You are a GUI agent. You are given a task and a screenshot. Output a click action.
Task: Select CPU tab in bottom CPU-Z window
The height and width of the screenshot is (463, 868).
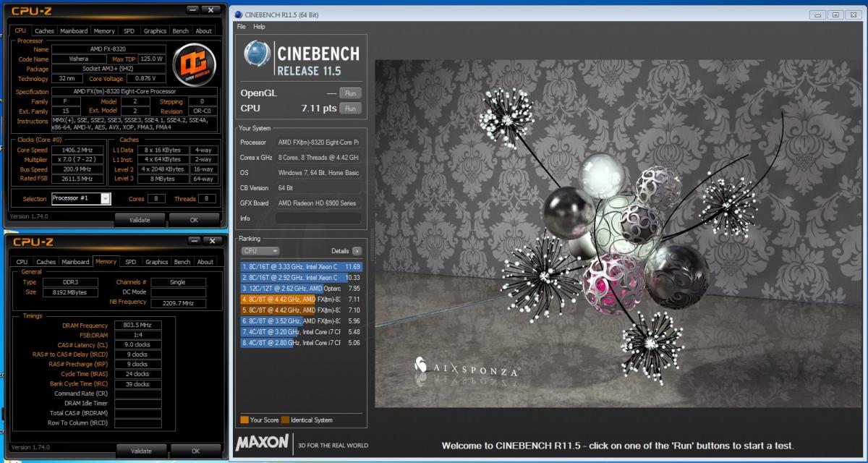pos(22,262)
